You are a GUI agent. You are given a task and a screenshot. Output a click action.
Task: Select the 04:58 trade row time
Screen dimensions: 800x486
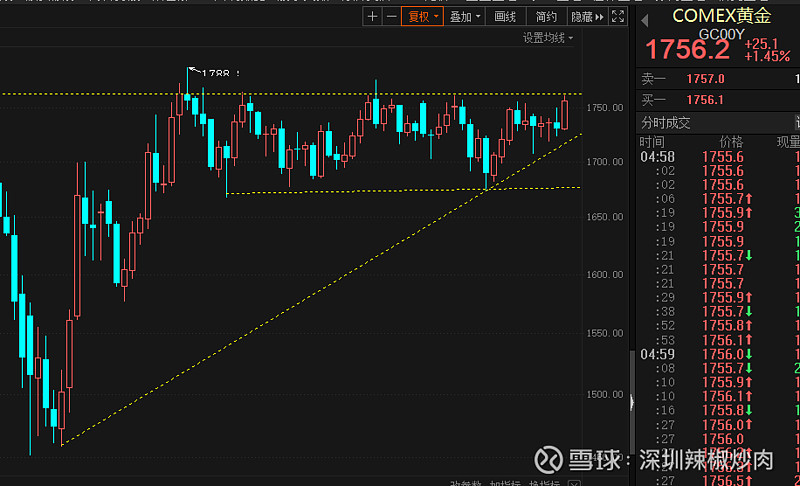pos(658,157)
